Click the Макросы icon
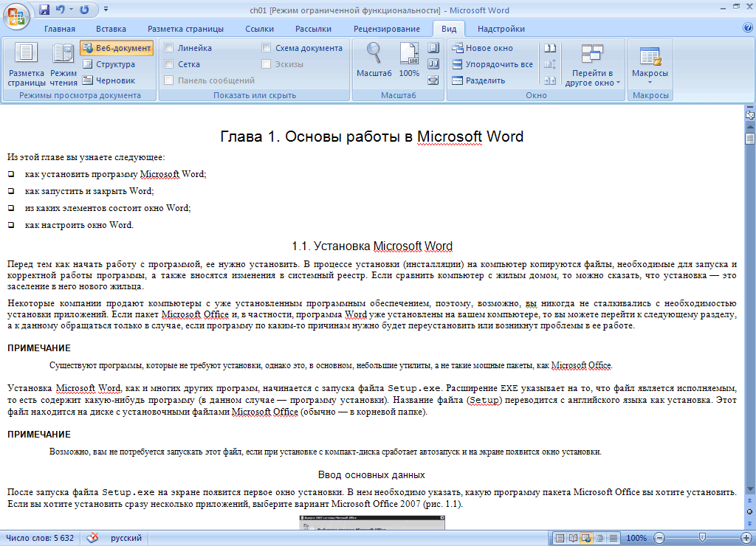Image resolution: width=756 pixels, height=546 pixels. point(650,56)
